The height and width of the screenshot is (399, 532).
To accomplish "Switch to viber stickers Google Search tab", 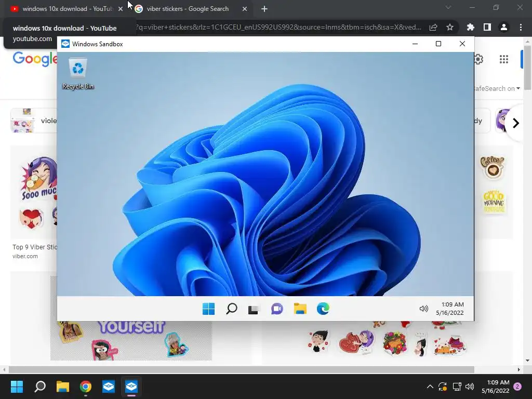I will (x=188, y=9).
